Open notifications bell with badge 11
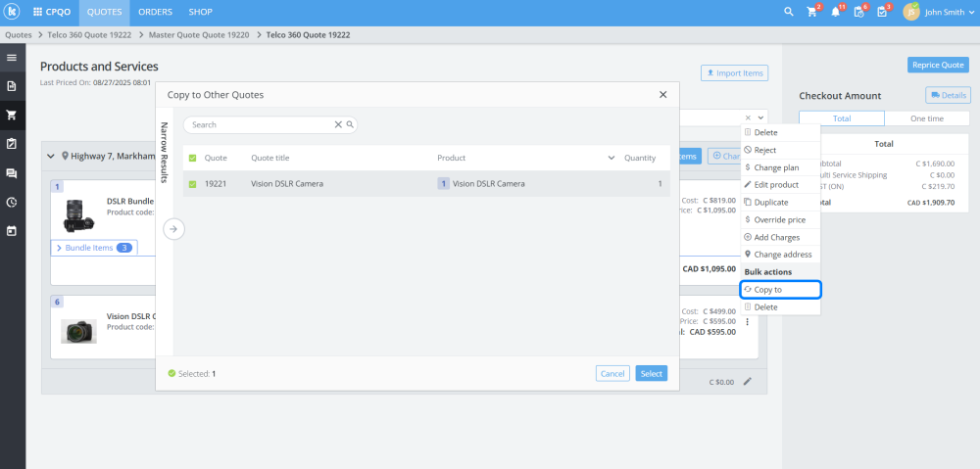Viewport: 980px width, 469px height. (x=836, y=12)
